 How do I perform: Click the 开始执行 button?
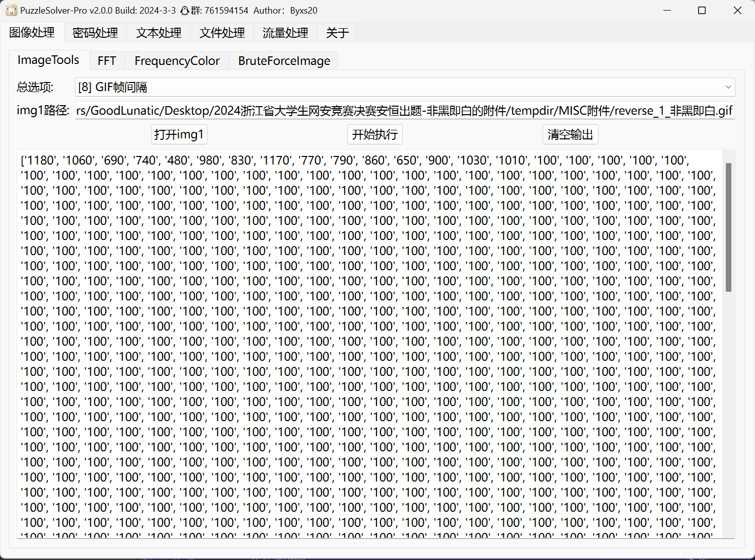[x=375, y=134]
